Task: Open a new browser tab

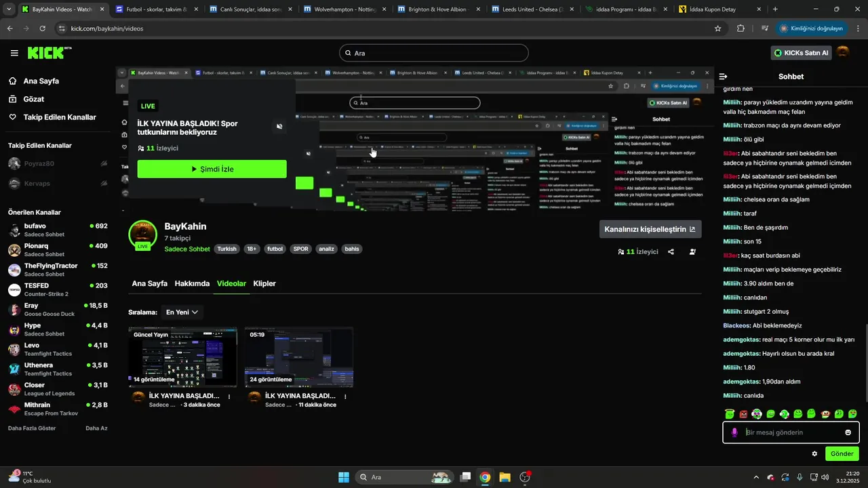Action: click(x=775, y=9)
